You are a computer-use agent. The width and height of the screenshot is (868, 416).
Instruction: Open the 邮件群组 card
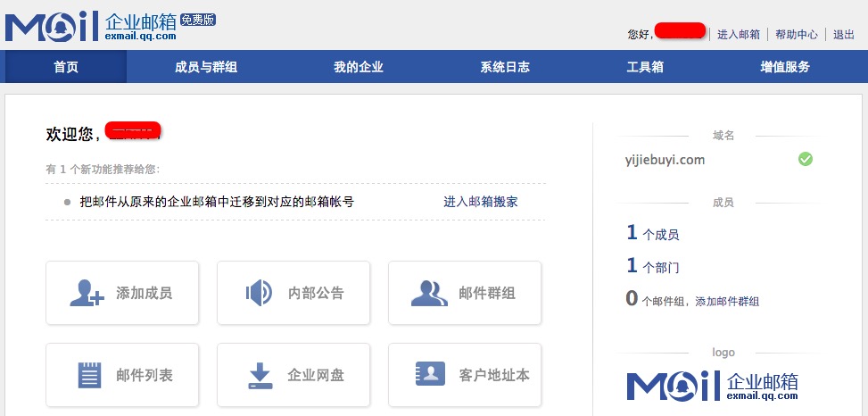pos(465,293)
